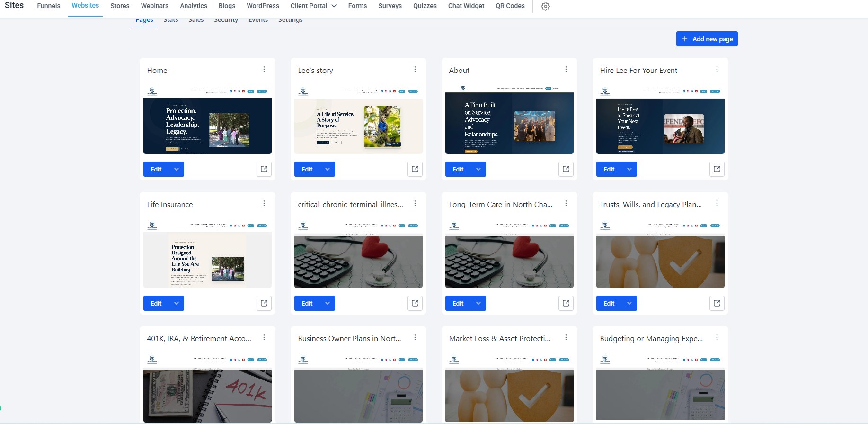Click Edit button for Life Insurance page

pos(156,303)
